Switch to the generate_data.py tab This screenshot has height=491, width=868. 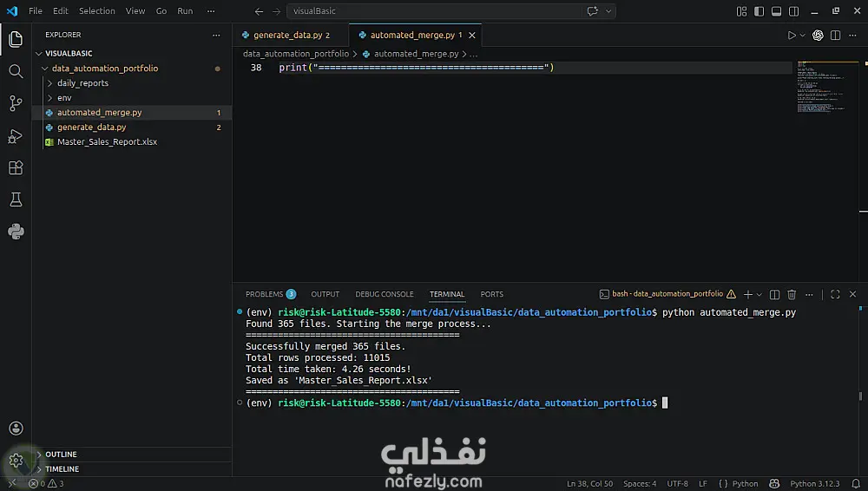pos(291,35)
